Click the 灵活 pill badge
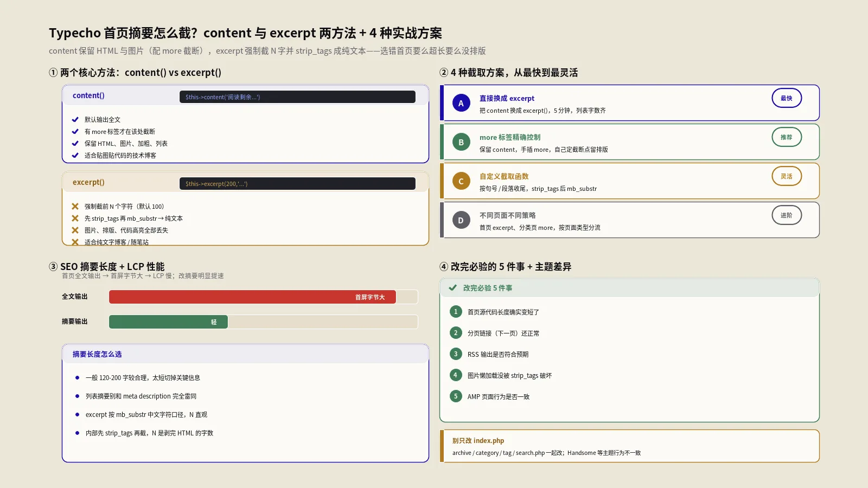868x488 pixels. coord(787,176)
